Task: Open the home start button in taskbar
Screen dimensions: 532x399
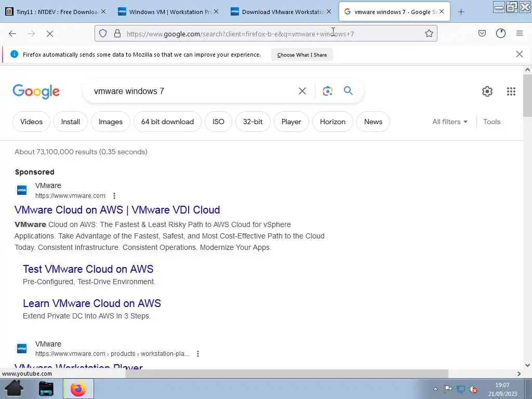Action: 14,389
